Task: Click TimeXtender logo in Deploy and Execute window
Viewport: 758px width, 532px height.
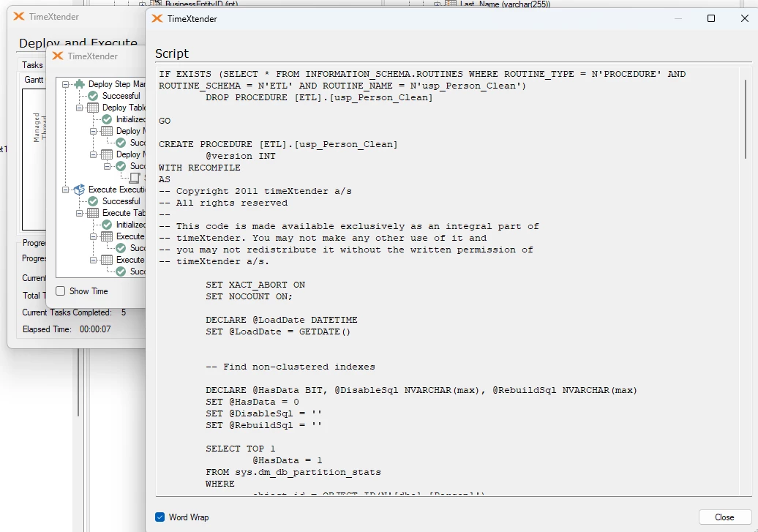Action: click(x=19, y=16)
